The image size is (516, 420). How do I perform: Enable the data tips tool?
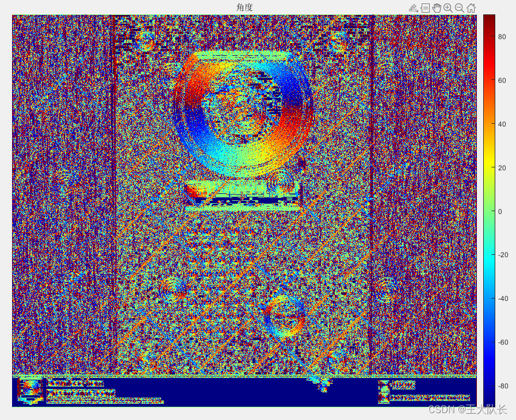[425, 8]
